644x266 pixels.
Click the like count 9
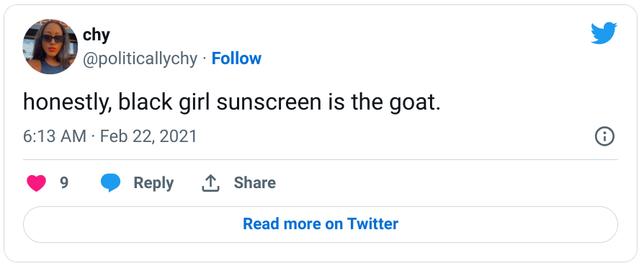[64, 182]
